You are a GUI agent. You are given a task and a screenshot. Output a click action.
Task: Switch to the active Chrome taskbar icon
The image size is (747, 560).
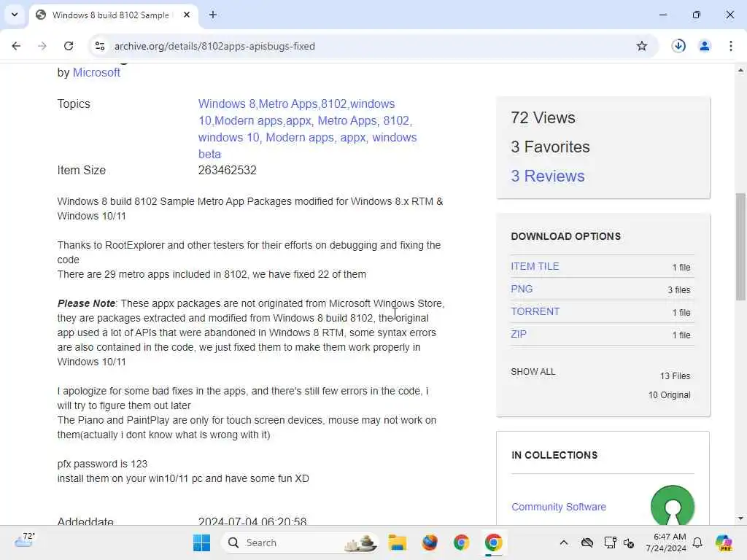point(493,542)
